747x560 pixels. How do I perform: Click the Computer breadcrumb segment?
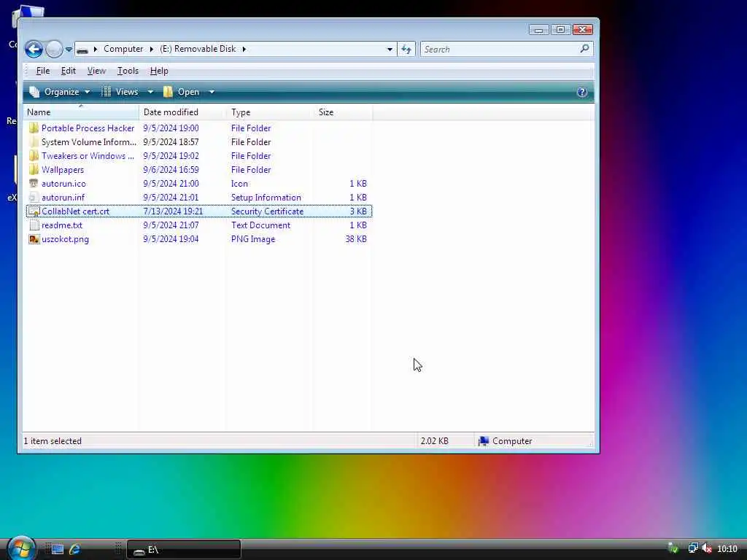[123, 49]
